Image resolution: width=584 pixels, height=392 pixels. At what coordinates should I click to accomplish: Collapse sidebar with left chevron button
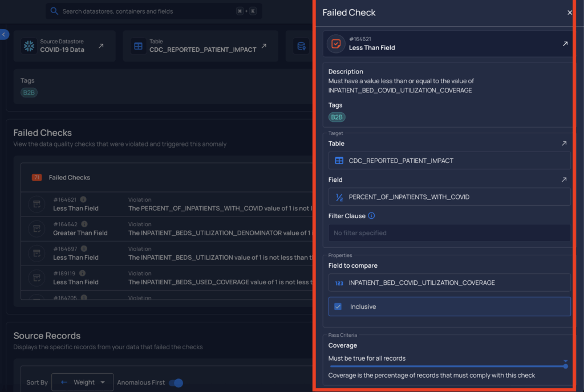4,35
